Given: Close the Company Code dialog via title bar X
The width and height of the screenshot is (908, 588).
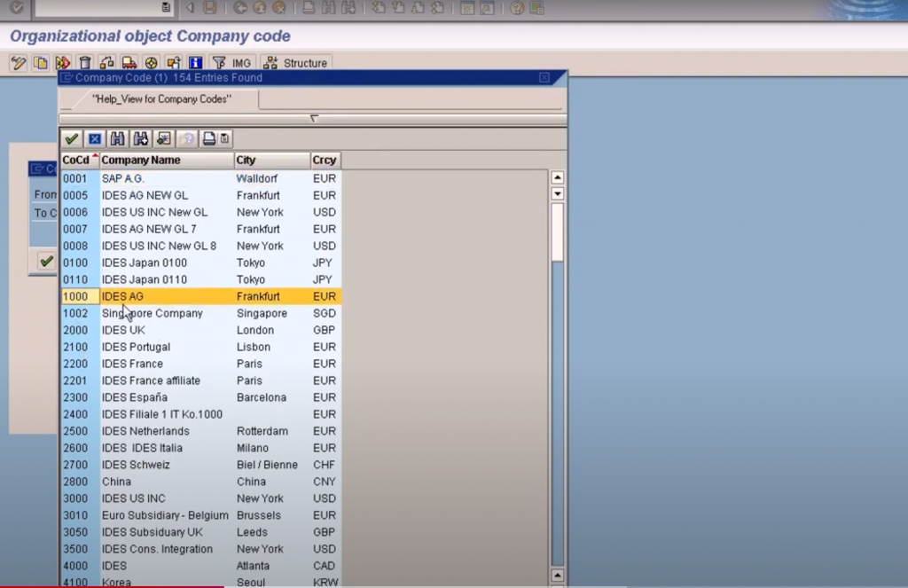Looking at the screenshot, I should tap(544, 77).
